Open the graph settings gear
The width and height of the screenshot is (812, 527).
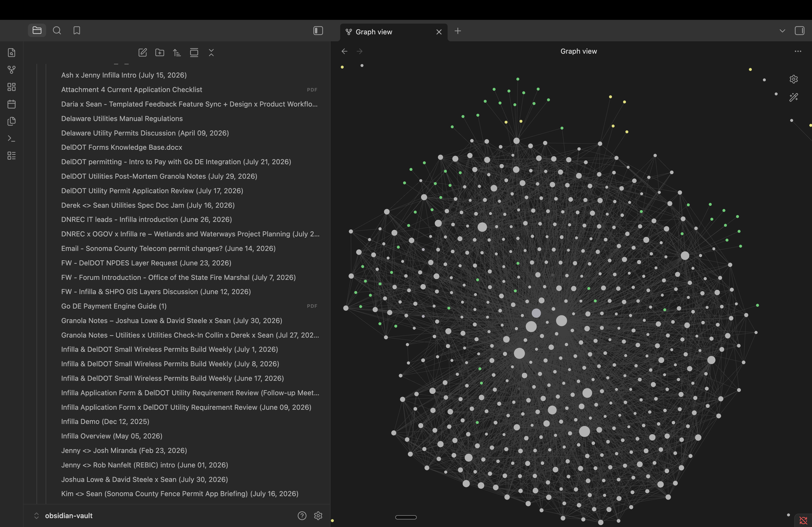793,79
